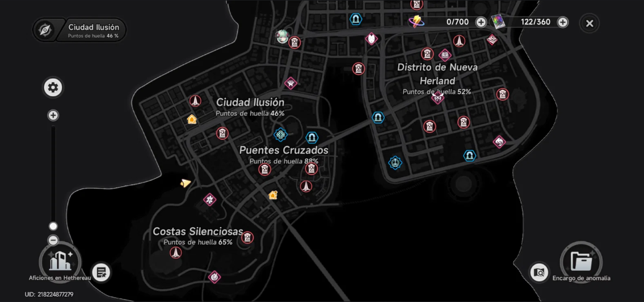This screenshot has height=302, width=644.
Task: Select the green-haired character avatar marker
Action: (282, 36)
